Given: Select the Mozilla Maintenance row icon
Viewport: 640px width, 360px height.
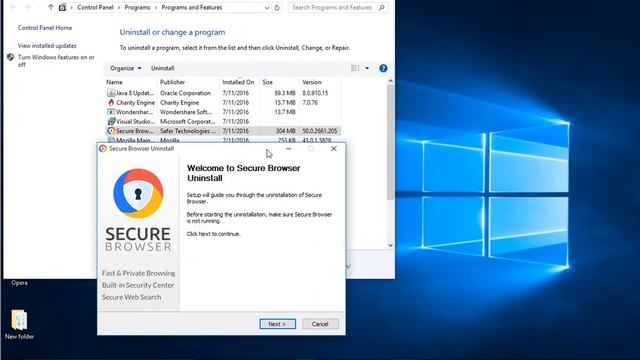Looking at the screenshot, I should point(111,140).
